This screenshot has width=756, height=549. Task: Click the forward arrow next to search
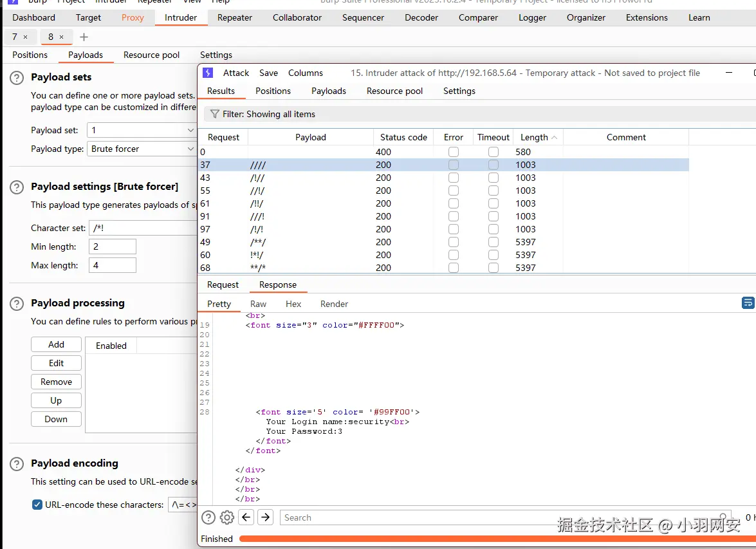(x=266, y=517)
